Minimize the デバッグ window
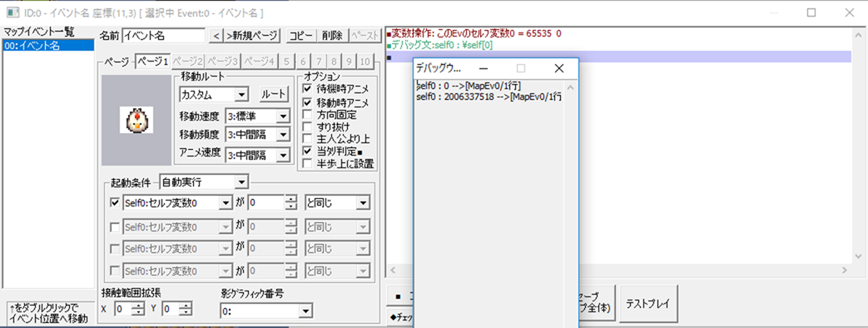 click(483, 68)
